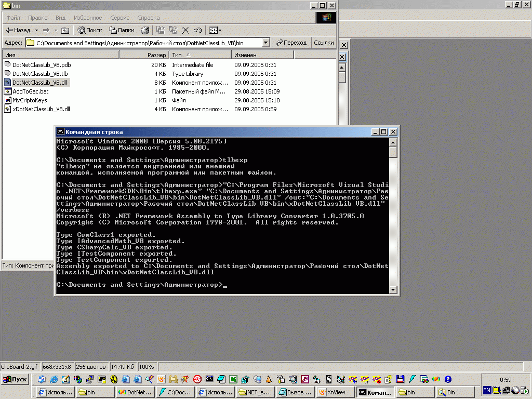Open the Вид menu
532x399 pixels.
(x=60, y=18)
